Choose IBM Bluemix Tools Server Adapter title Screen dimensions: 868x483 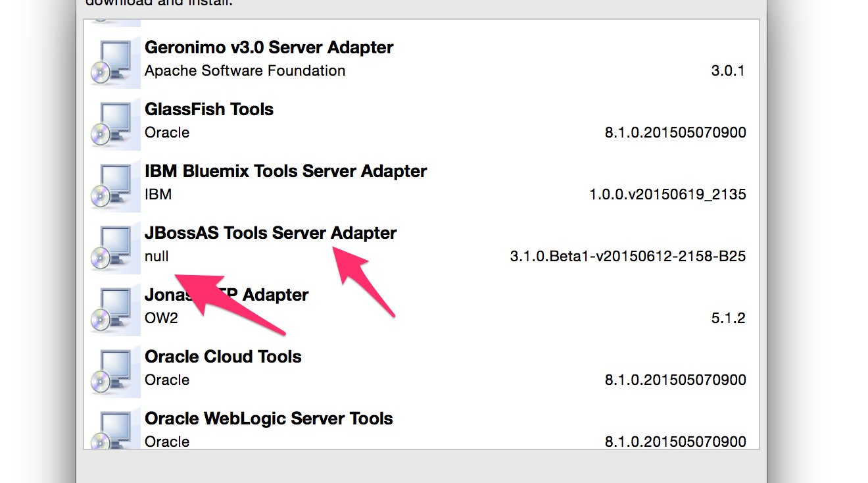click(x=285, y=171)
